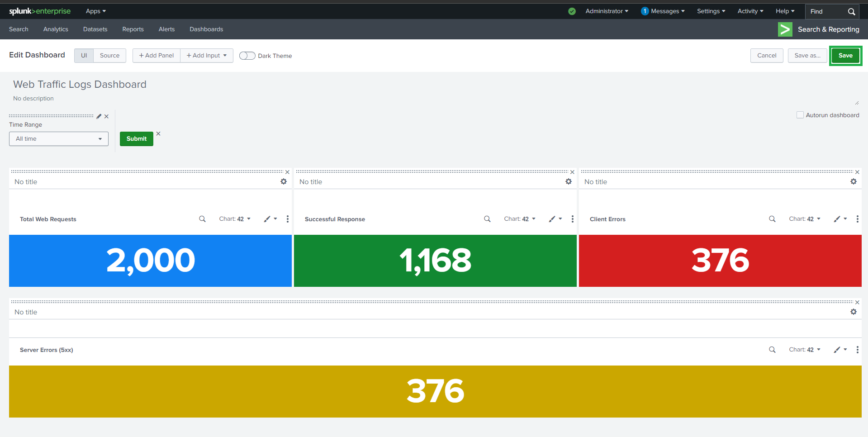Open the Apps dropdown menu
The width and height of the screenshot is (868, 437).
96,11
